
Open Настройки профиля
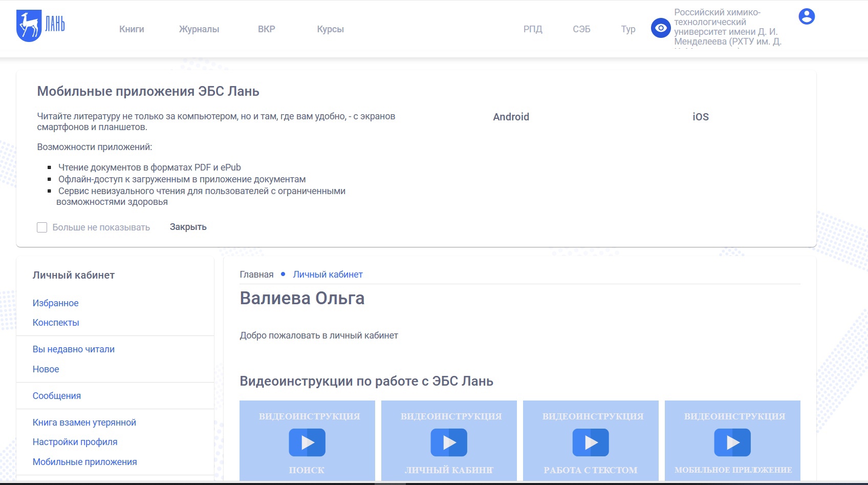click(x=75, y=442)
